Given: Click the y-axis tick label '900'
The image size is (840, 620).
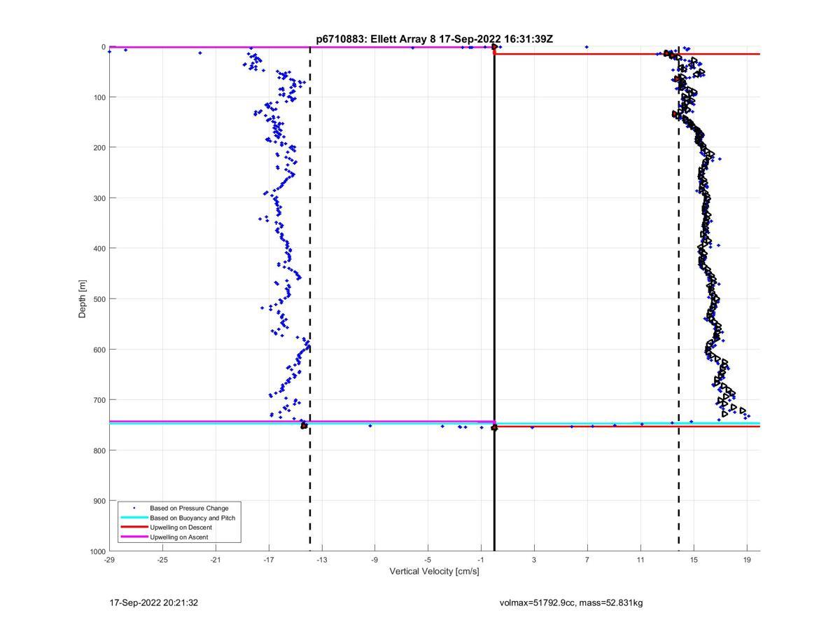Looking at the screenshot, I should pos(99,501).
